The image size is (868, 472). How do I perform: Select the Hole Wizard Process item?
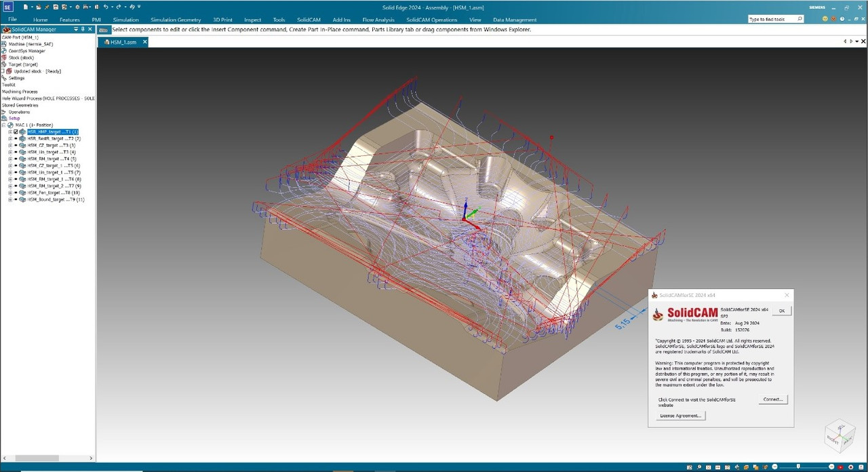47,98
